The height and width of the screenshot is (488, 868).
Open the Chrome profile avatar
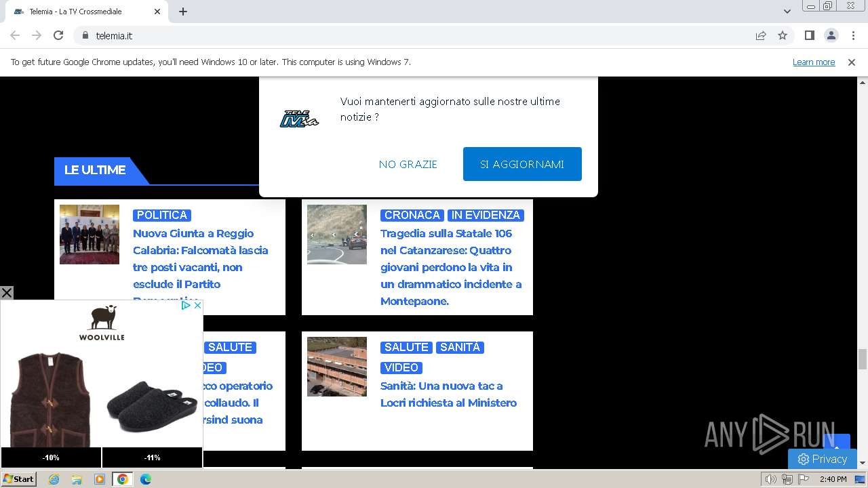(831, 35)
